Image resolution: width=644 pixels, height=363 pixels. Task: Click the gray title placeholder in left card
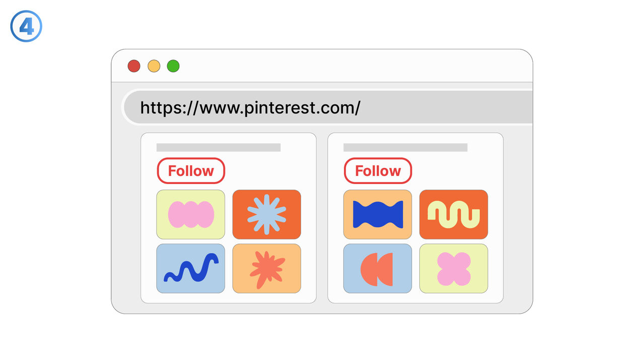219,147
